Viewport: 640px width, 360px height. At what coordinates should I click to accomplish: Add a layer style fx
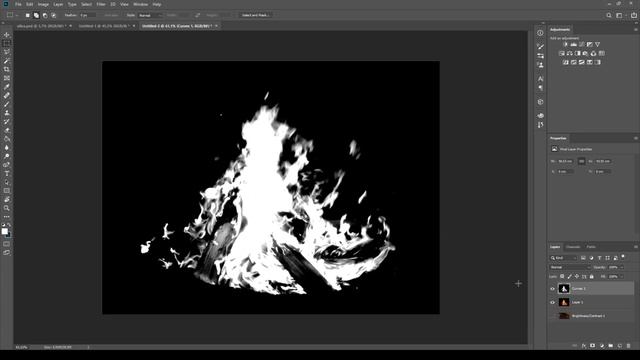coord(584,346)
